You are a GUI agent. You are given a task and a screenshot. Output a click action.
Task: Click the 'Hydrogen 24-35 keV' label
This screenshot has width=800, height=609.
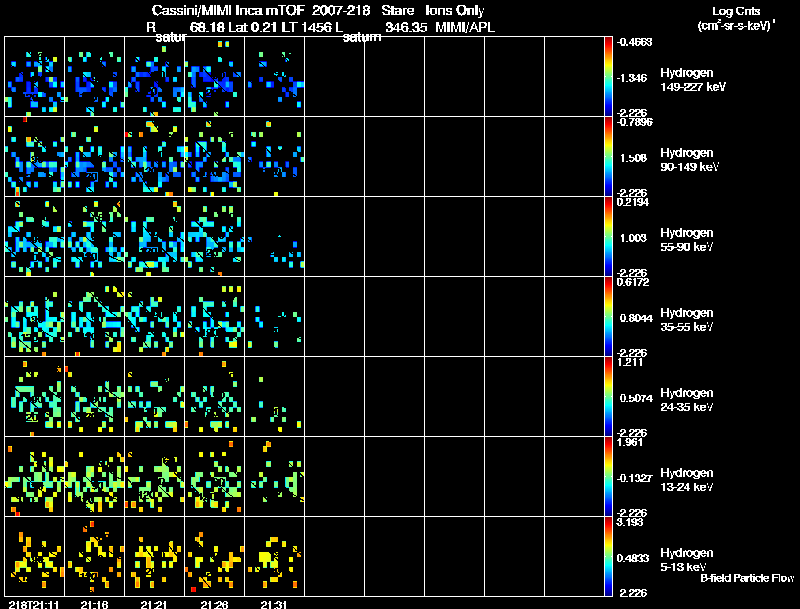pyautogui.click(x=687, y=400)
